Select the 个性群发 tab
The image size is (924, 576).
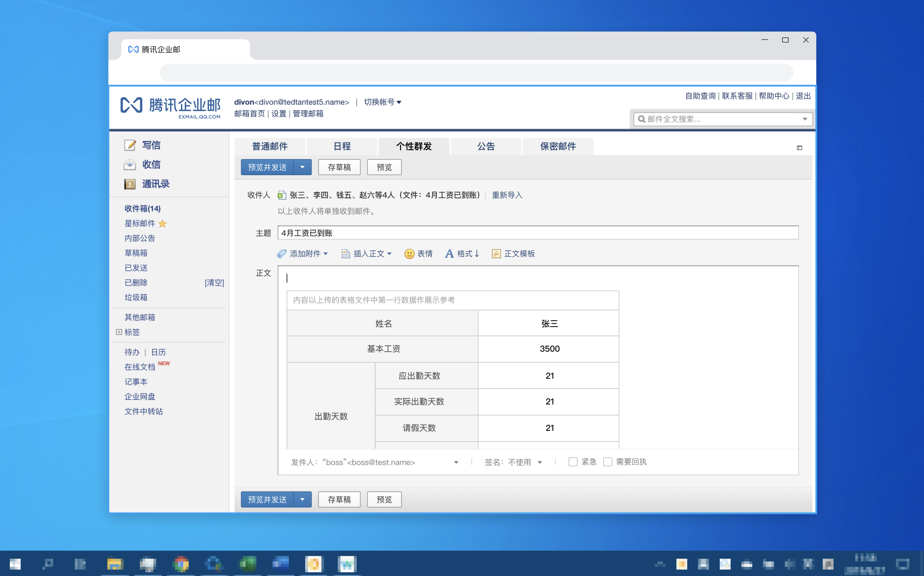[x=414, y=146]
